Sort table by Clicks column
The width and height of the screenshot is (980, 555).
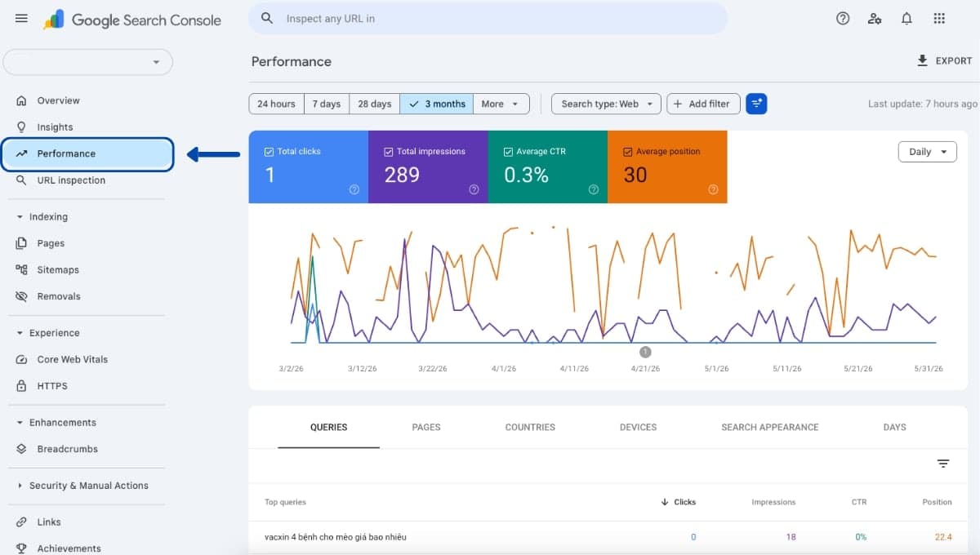pyautogui.click(x=679, y=502)
